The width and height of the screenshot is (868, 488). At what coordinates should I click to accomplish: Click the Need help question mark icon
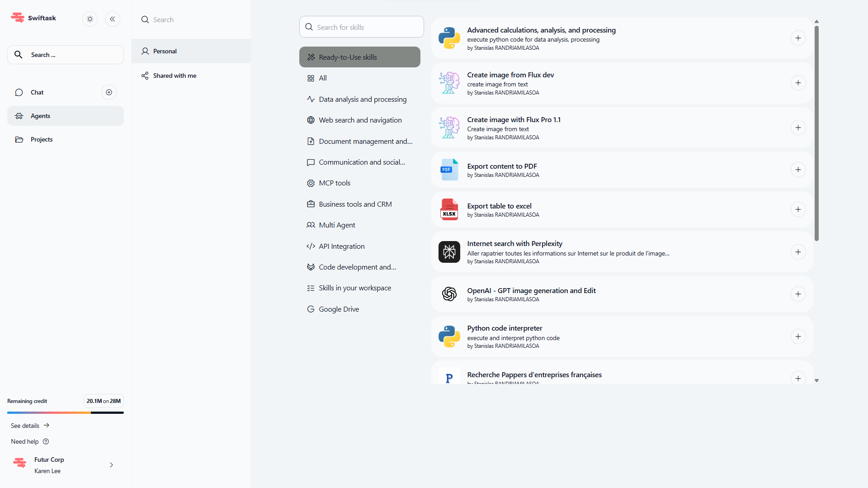click(46, 441)
